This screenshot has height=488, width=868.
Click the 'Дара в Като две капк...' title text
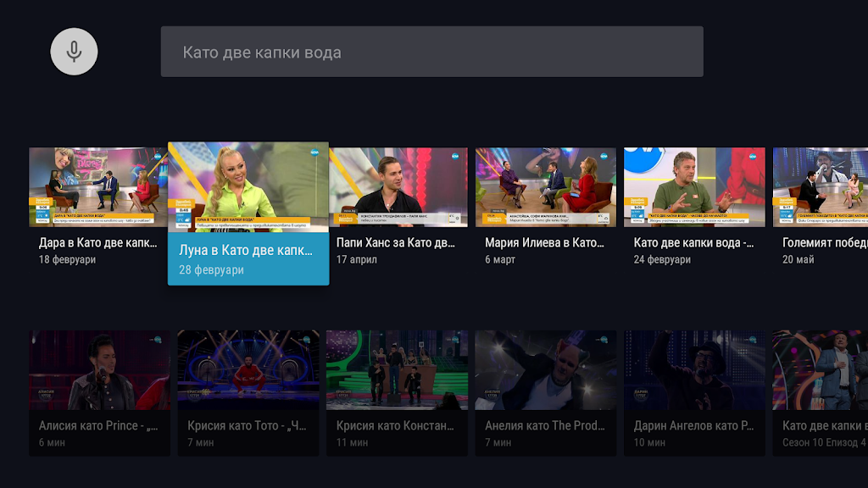point(98,242)
